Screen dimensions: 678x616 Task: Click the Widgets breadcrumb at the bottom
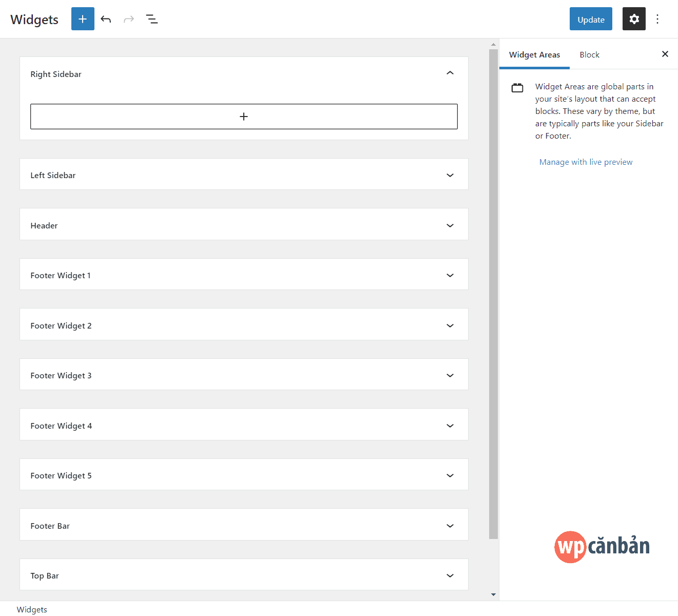pos(32,609)
